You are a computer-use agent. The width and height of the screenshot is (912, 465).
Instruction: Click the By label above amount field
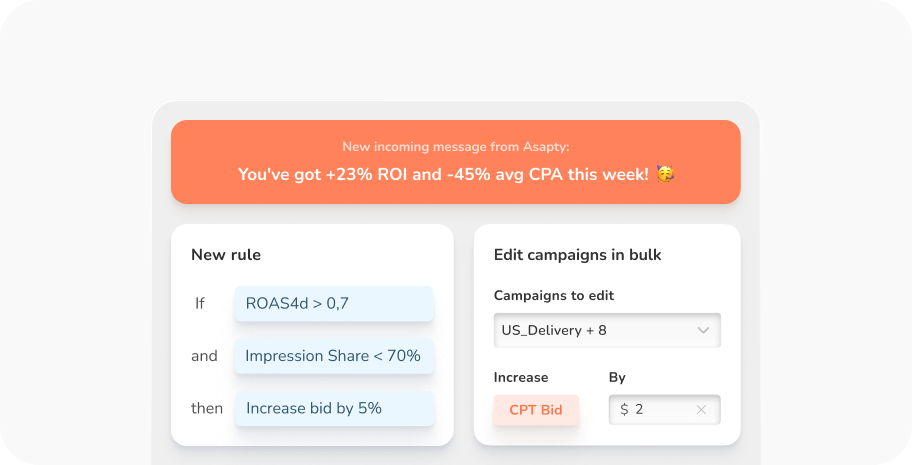[x=617, y=378]
